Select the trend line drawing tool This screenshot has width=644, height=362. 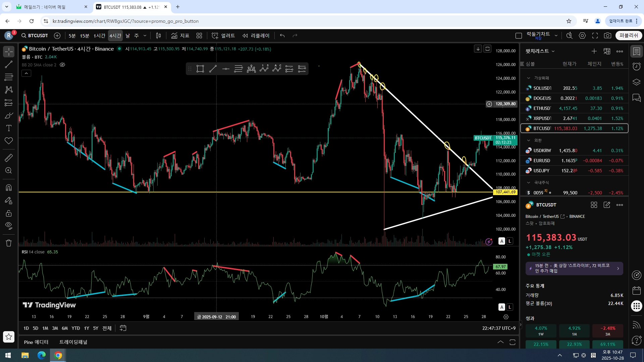click(x=9, y=64)
